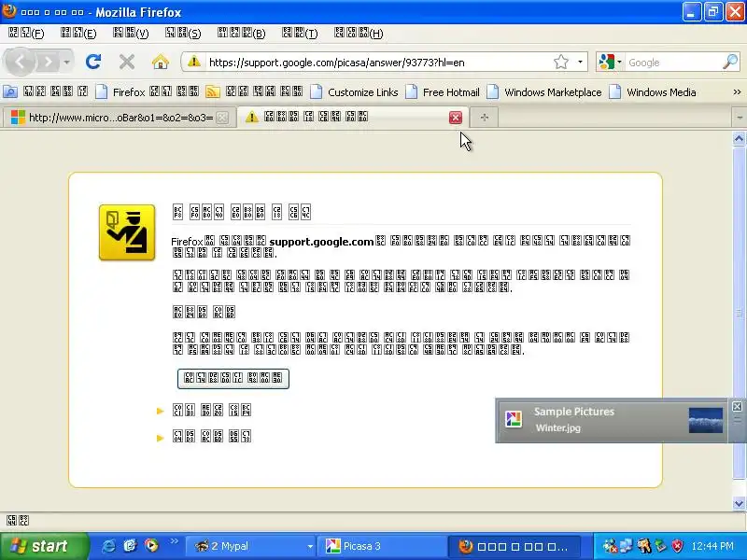Click the second Quick Launch icon
747x560 pixels.
click(130, 546)
